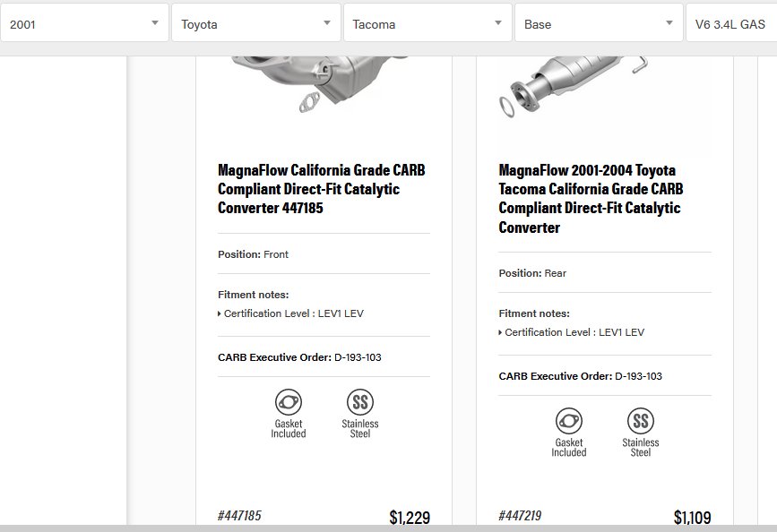
Task: Open the 2001-2004 Toyota Tacoma converter title link
Action: pyautogui.click(x=591, y=199)
